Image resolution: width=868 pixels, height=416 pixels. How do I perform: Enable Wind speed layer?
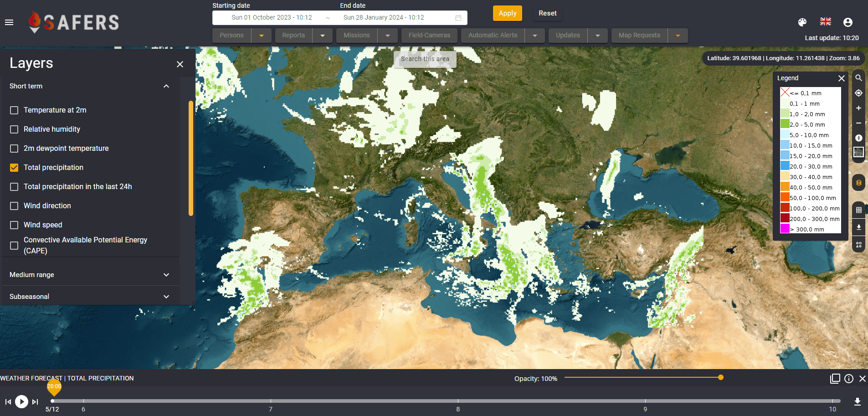(14, 225)
